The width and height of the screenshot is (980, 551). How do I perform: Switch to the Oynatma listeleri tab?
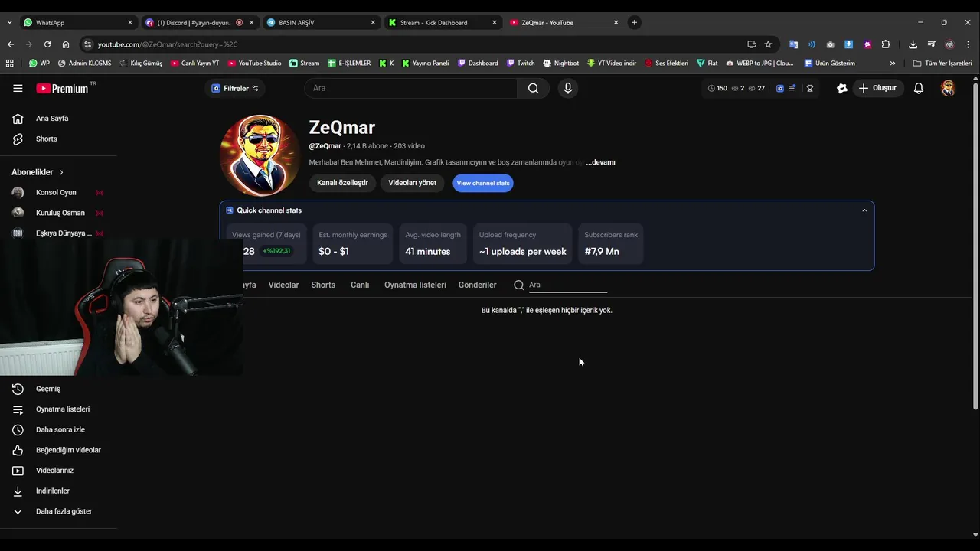click(x=415, y=285)
